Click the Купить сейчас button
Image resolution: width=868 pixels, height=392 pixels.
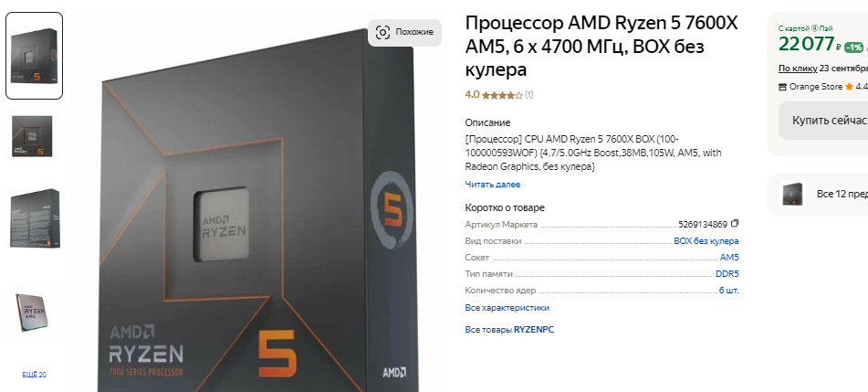click(x=823, y=121)
